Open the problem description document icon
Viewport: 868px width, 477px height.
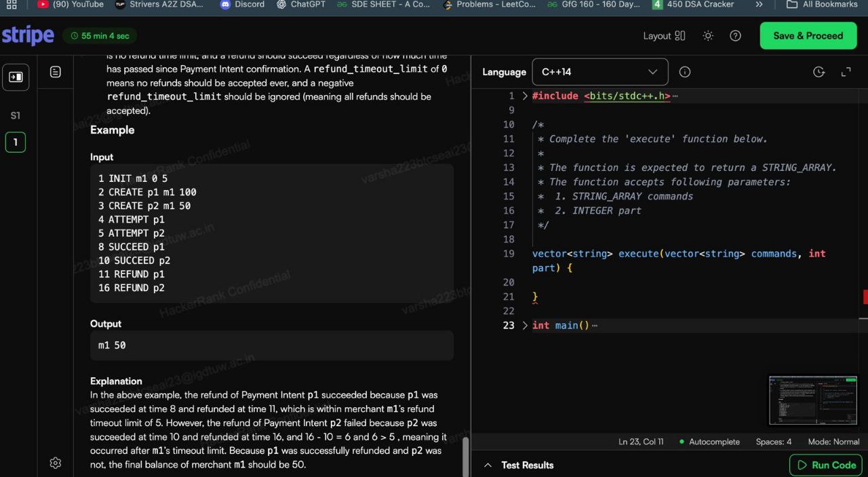56,72
